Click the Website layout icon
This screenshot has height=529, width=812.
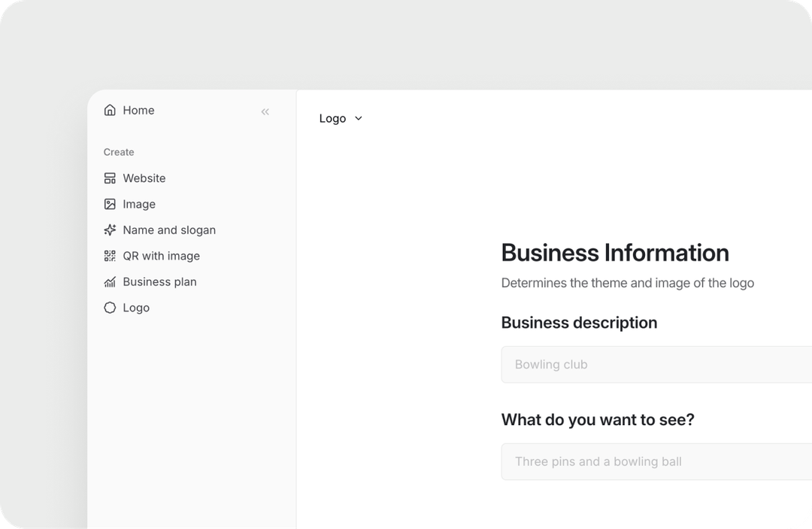tap(110, 178)
